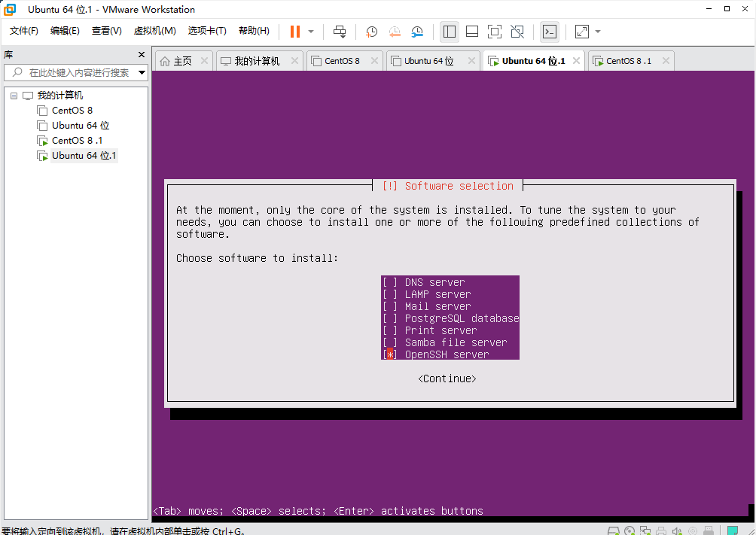Viewport: 756px width, 535px height.
Task: Click the teal message log icon
Action: click(x=733, y=530)
